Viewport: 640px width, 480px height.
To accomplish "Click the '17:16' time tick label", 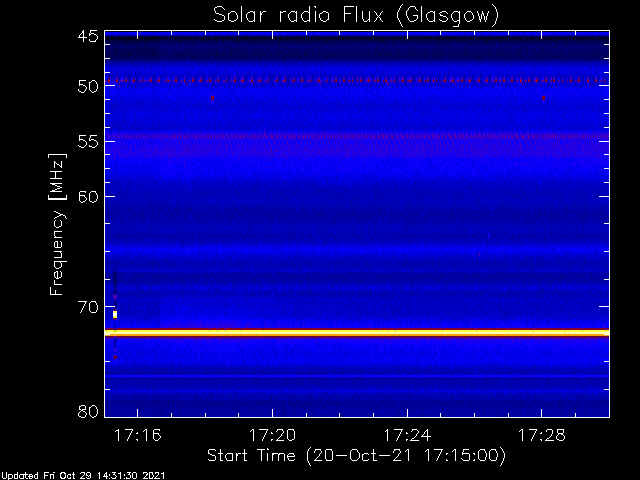I will click(x=138, y=435).
